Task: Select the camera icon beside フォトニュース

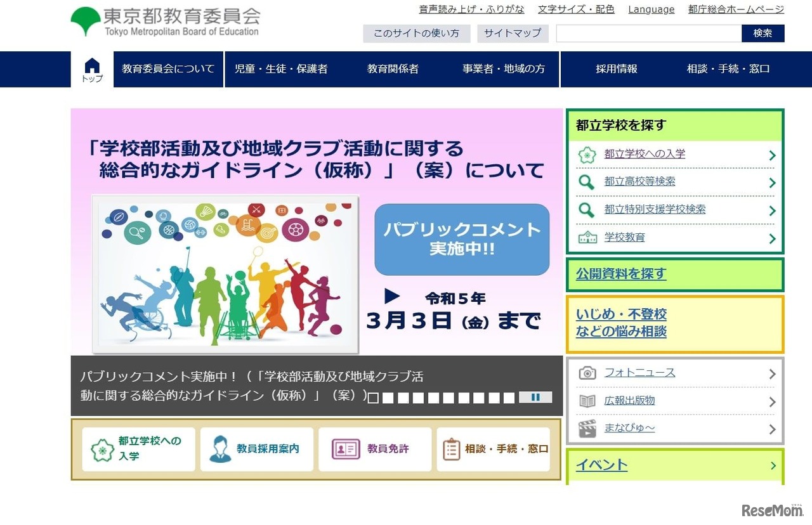Action: pos(587,373)
